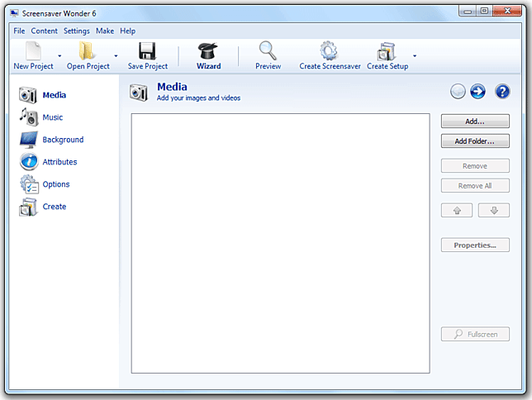Move item up with up arrow button
Image resolution: width=532 pixels, height=400 pixels.
[457, 210]
